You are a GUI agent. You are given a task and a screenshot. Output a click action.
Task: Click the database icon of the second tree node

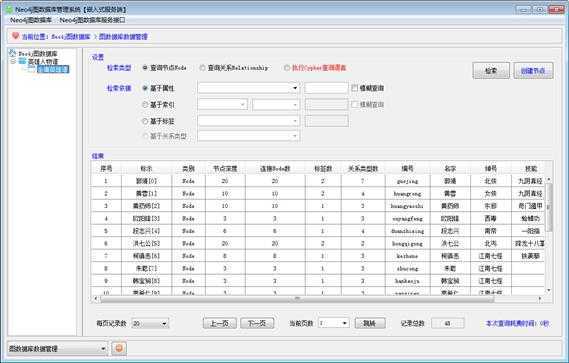pyautogui.click(x=22, y=61)
